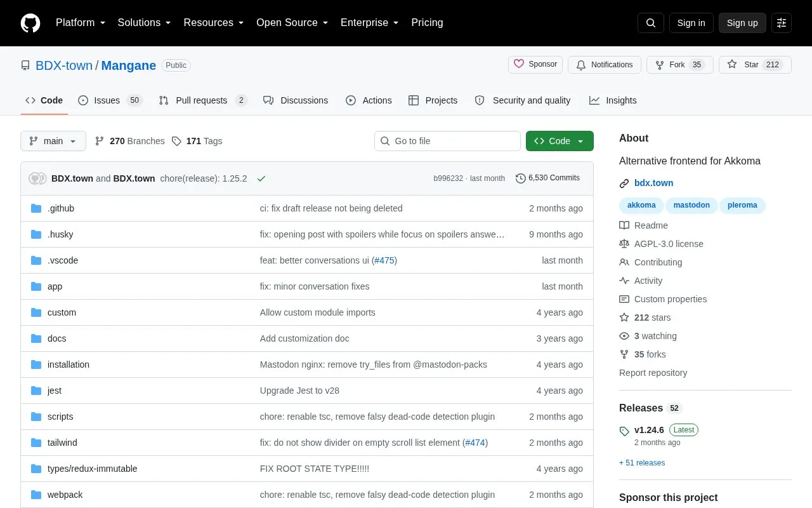View the green check status of the latest commit

coord(261,178)
